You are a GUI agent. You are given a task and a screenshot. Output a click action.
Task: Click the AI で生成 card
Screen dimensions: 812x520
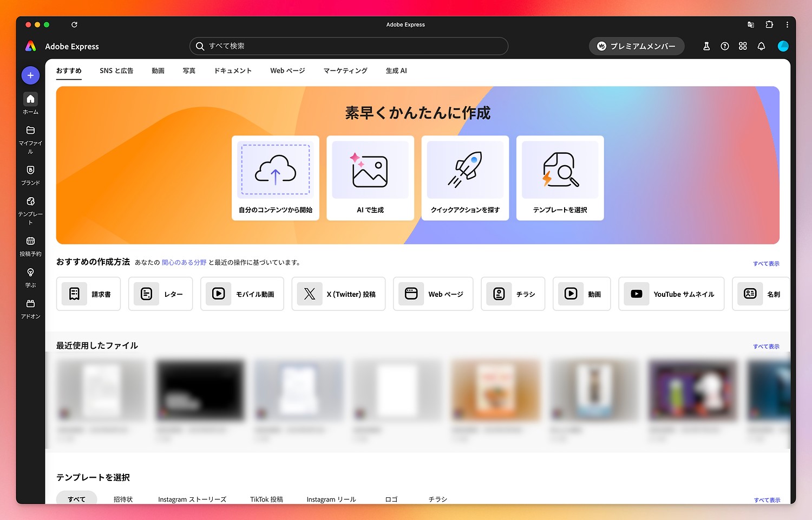(370, 178)
